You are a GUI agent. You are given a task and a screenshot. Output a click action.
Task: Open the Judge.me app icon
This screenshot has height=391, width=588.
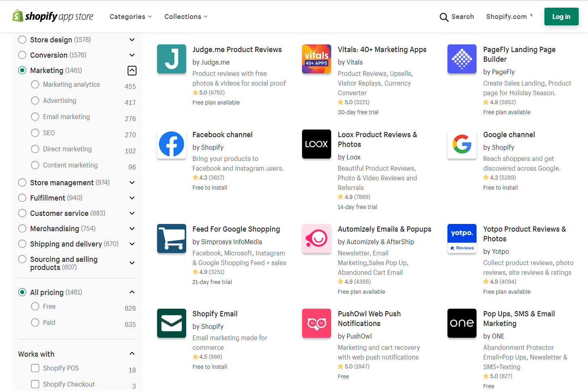[172, 59]
